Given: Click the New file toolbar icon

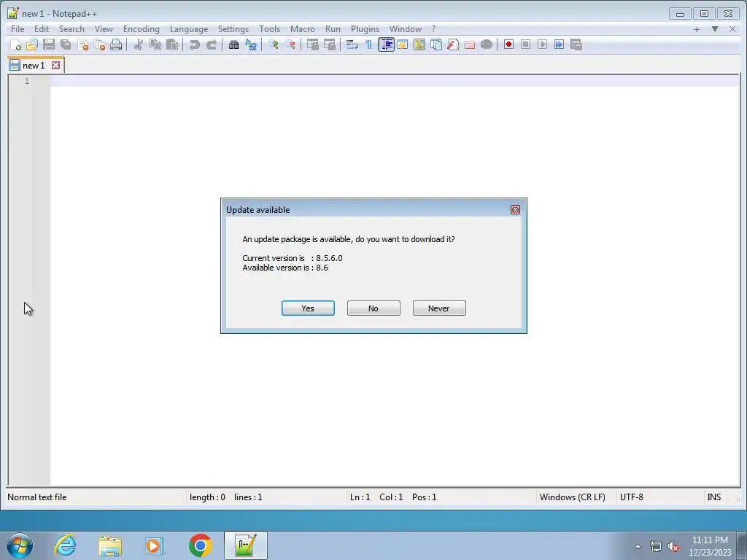Looking at the screenshot, I should [x=15, y=44].
